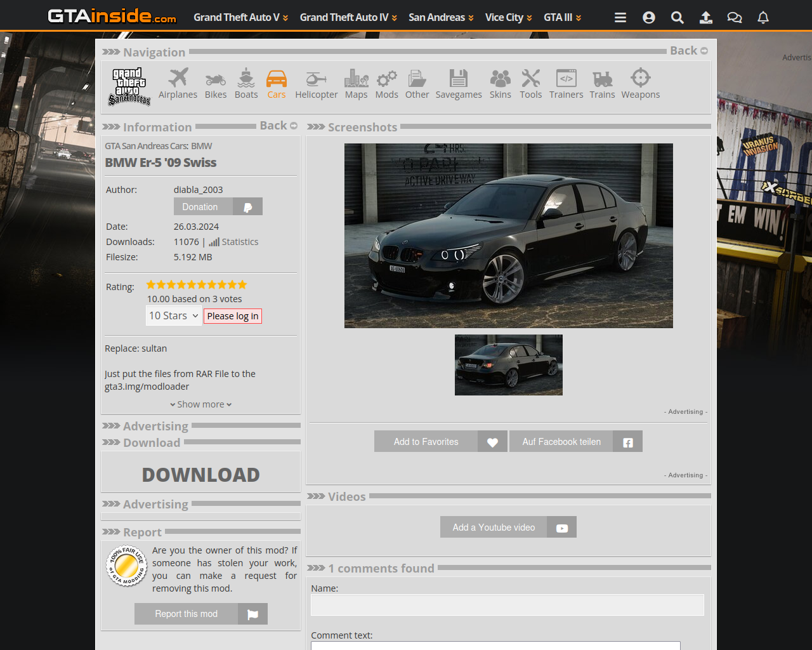Image resolution: width=812 pixels, height=650 pixels.
Task: Click the gold star rating display
Action: pos(197,285)
